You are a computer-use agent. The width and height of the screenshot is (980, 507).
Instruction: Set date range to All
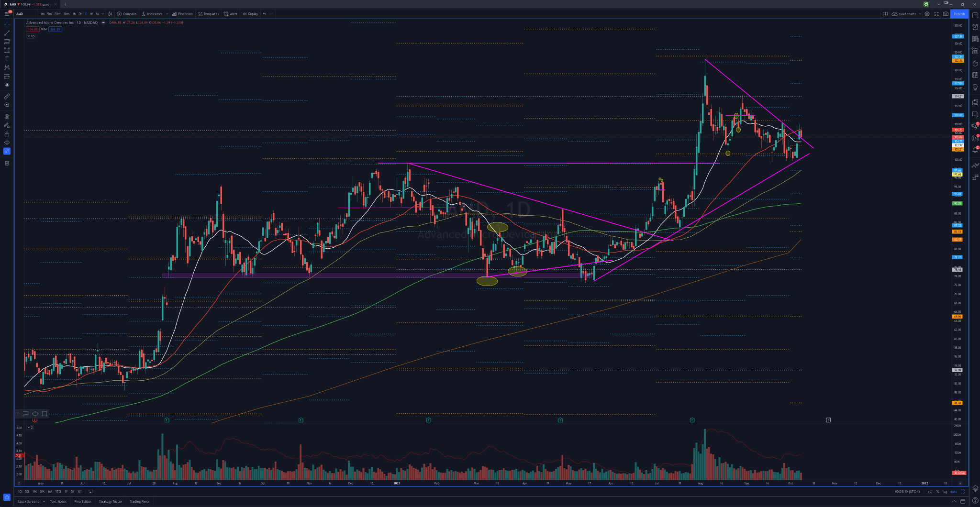(80, 491)
